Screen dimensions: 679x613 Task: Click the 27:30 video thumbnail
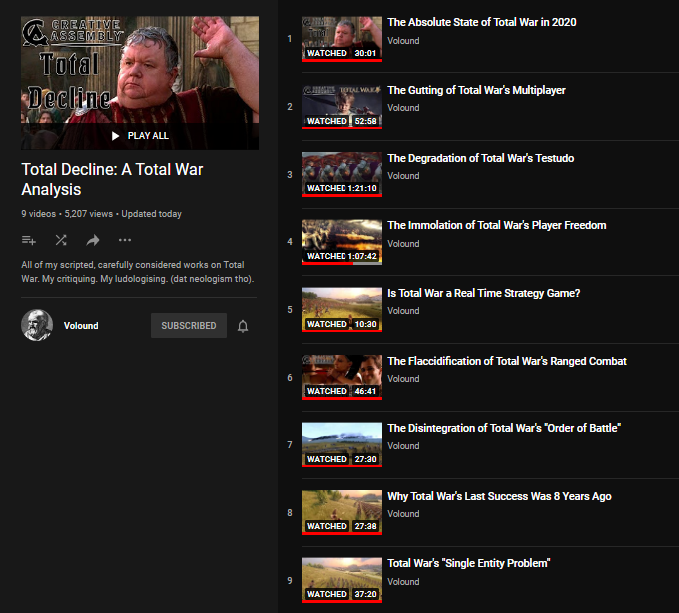click(342, 445)
